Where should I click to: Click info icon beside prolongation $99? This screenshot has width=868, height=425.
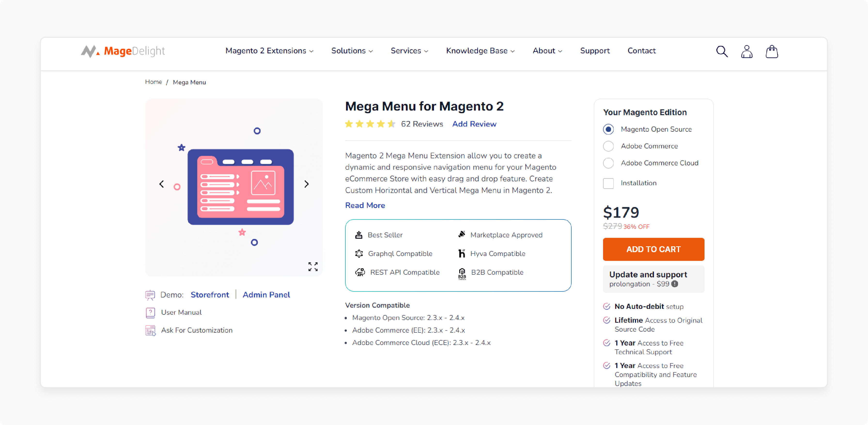coord(674,284)
